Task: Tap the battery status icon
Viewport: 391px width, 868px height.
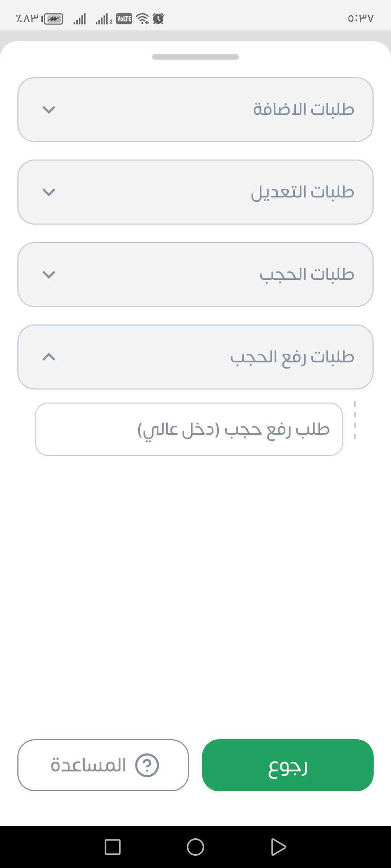Action: pyautogui.click(x=53, y=19)
